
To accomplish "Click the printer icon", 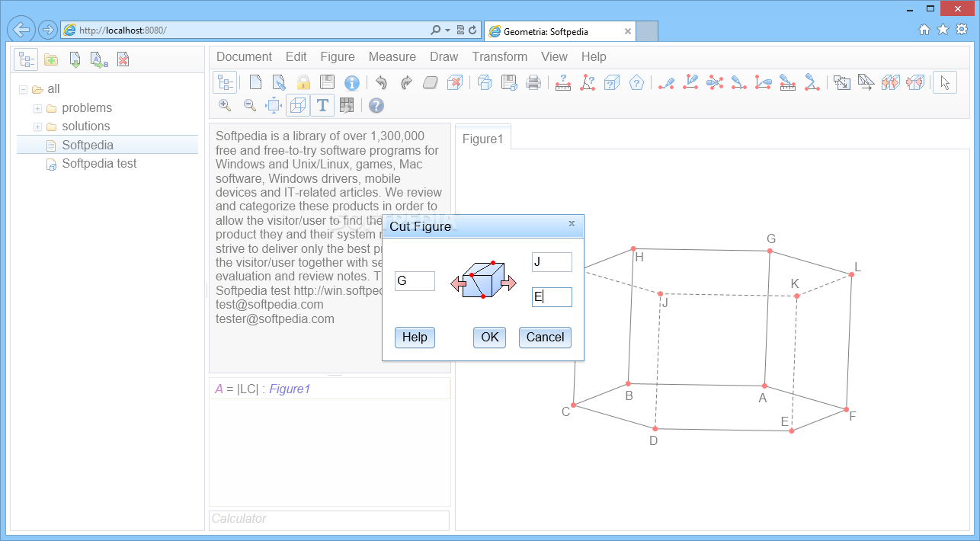I will 533,82.
